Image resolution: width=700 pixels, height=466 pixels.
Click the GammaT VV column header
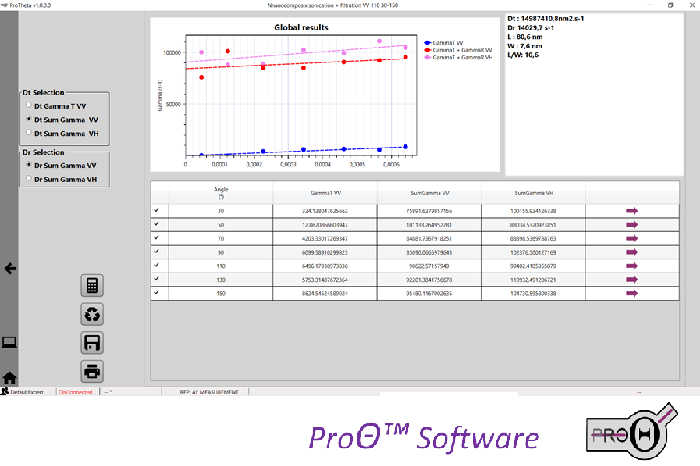(325, 190)
